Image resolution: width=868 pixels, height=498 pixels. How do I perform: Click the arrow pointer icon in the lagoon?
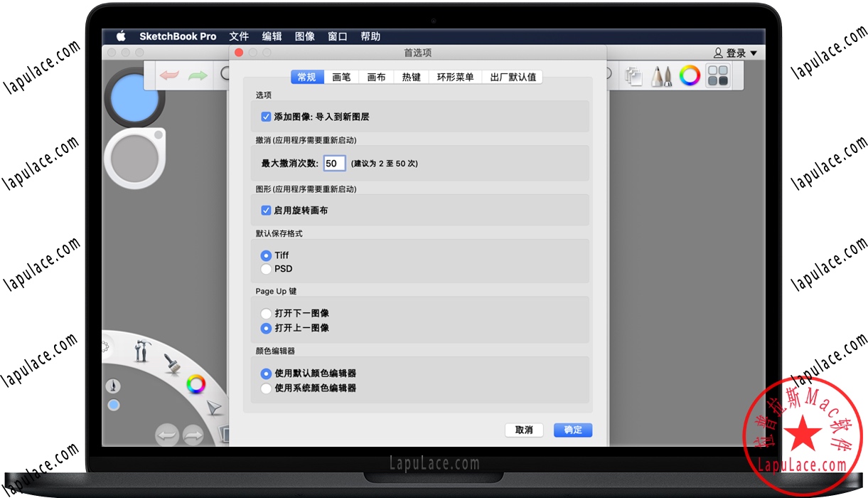tap(214, 408)
